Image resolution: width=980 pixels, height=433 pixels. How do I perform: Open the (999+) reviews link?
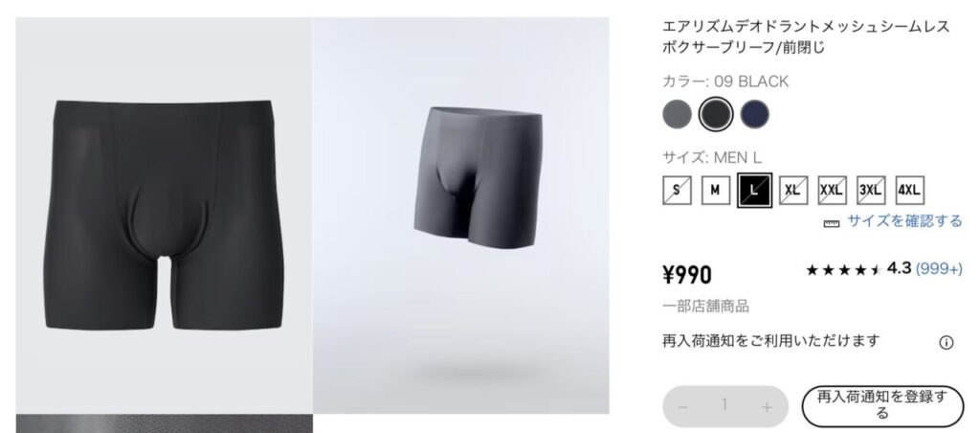coord(939,269)
